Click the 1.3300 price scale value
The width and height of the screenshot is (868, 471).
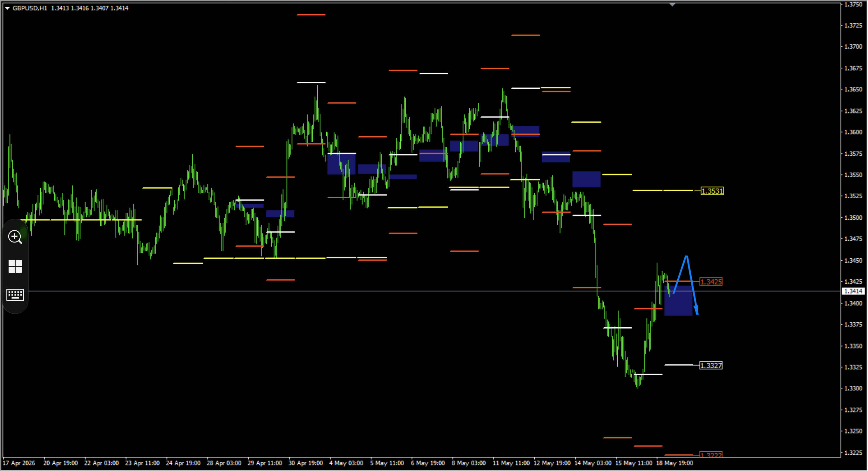[853, 388]
